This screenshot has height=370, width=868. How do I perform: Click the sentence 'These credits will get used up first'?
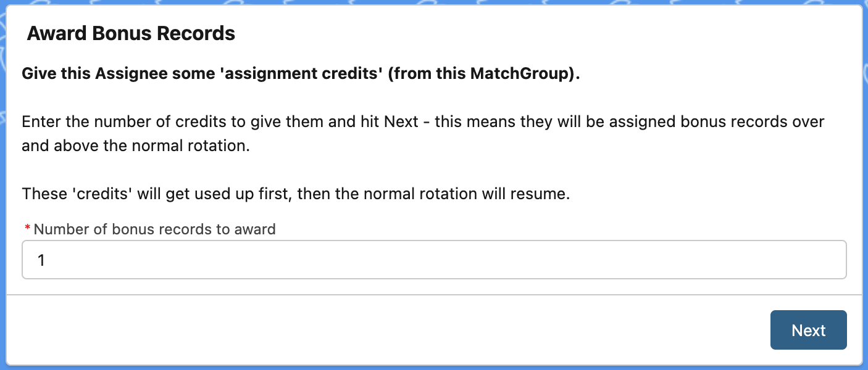point(296,194)
